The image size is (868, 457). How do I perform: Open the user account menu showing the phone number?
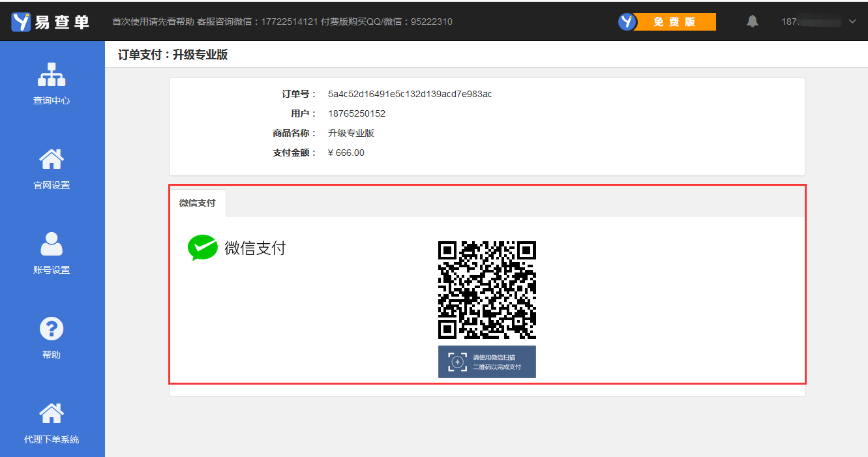tap(811, 22)
